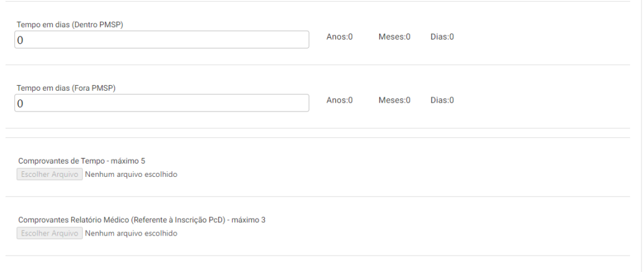Click the 0 value inside the Fora PMSP input
Screen dimensions: 644x272
[x=20, y=104]
